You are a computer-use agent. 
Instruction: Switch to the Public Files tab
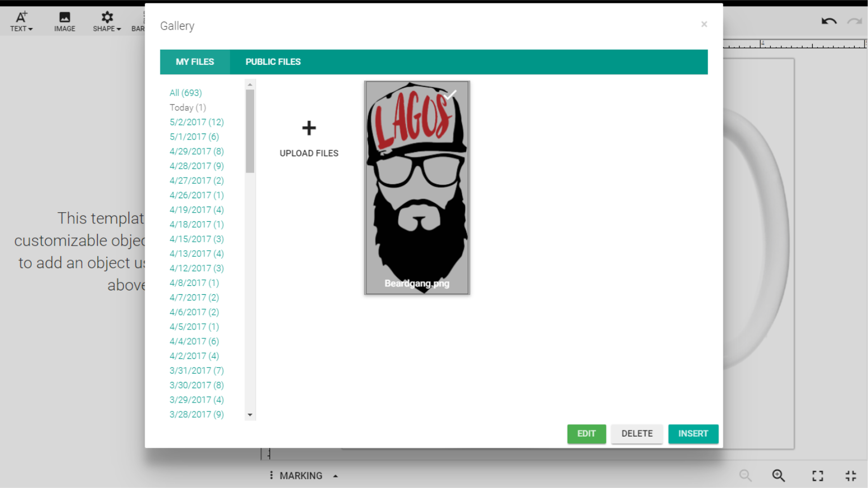[273, 62]
